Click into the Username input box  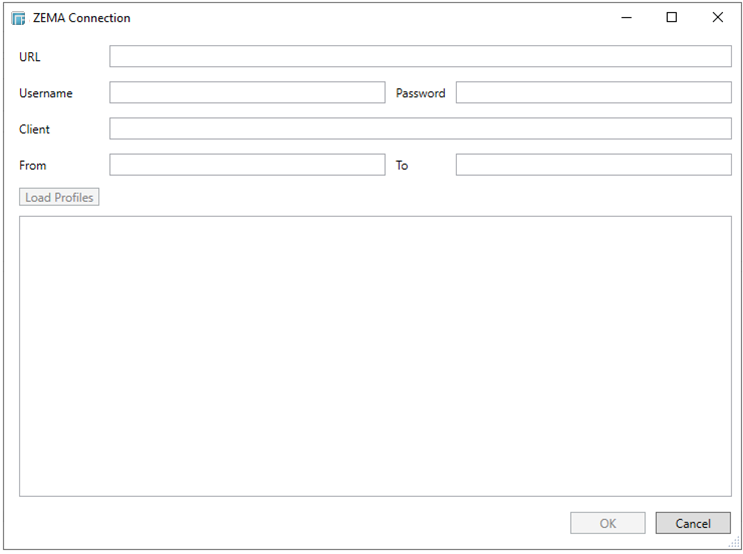point(247,93)
